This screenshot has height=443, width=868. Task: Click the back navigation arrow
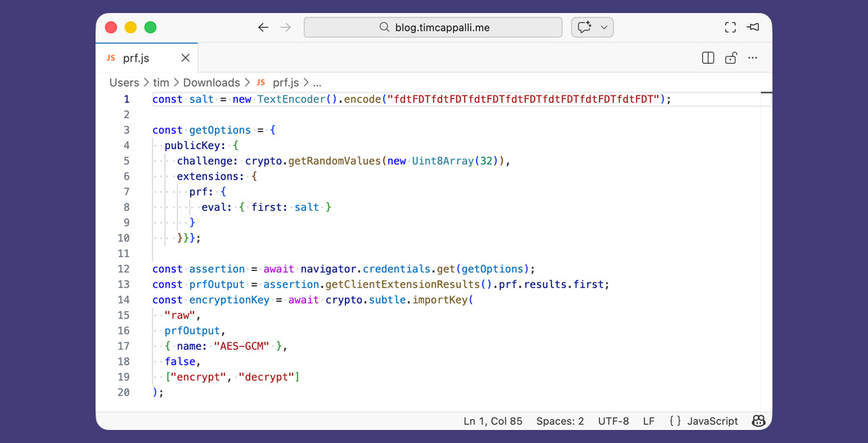263,27
